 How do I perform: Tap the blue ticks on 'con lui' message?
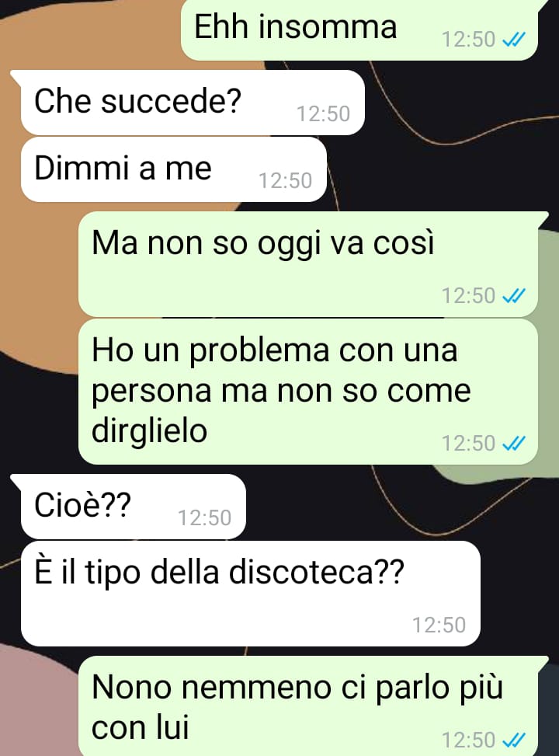[x=513, y=740]
